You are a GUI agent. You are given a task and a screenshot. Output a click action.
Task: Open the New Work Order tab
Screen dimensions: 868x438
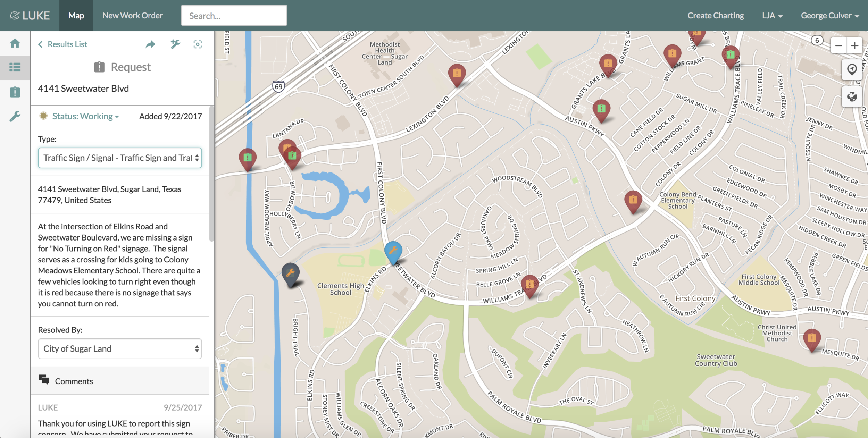click(x=132, y=16)
